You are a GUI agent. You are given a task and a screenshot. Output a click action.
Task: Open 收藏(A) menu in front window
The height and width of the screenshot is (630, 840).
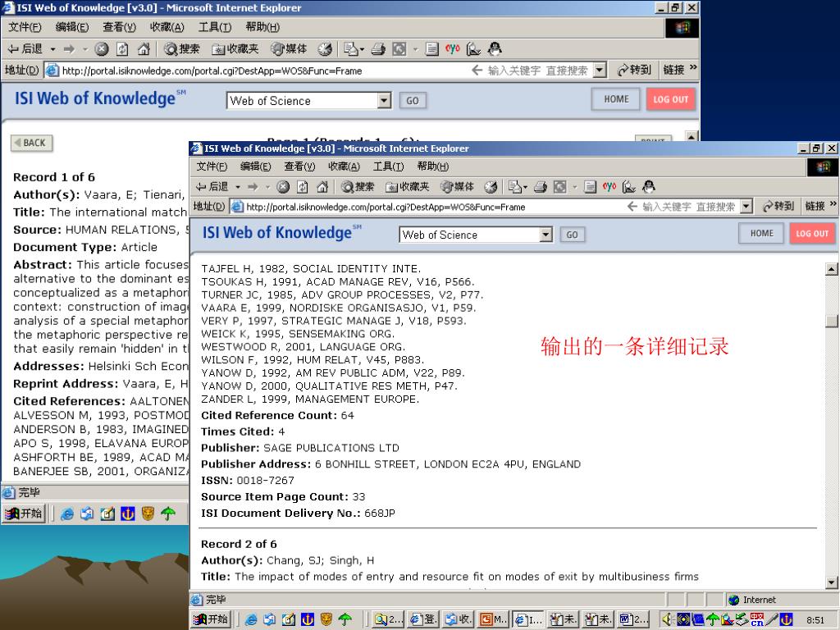pos(344,166)
